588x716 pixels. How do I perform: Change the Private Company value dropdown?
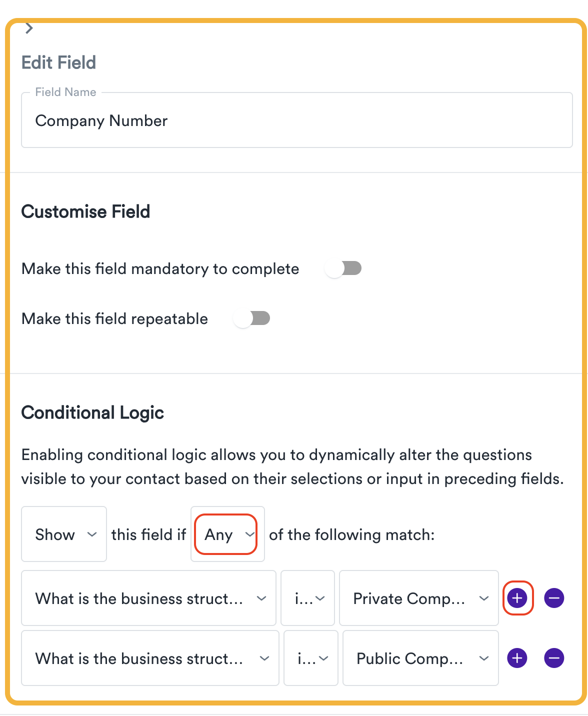click(418, 598)
